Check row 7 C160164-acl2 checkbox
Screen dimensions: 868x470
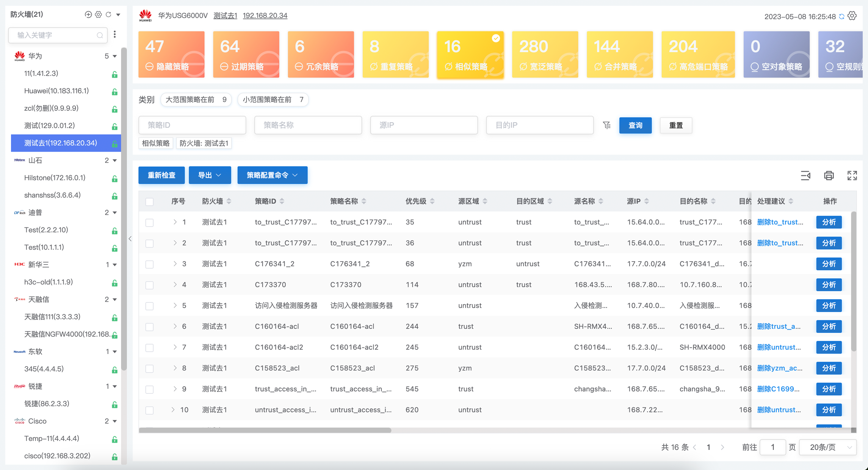click(x=150, y=348)
